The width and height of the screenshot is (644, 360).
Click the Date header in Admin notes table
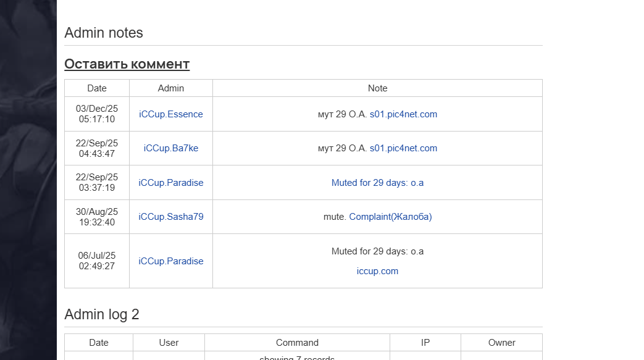click(x=97, y=88)
